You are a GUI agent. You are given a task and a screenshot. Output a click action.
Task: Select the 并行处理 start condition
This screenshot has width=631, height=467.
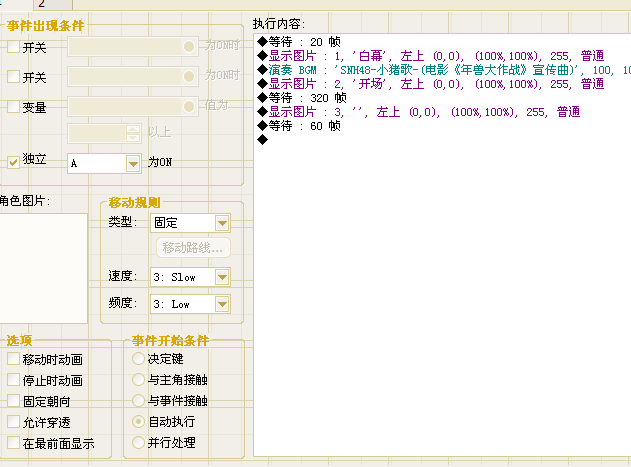pyautogui.click(x=138, y=442)
